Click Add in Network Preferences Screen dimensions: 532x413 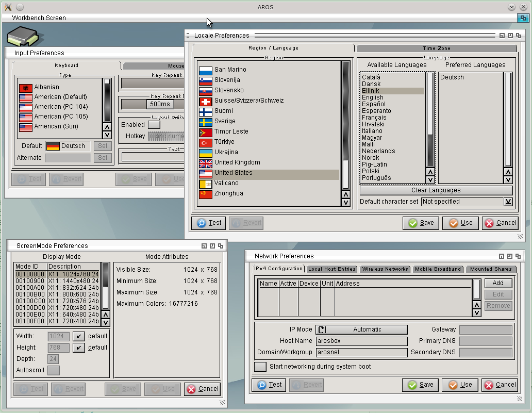pos(497,283)
